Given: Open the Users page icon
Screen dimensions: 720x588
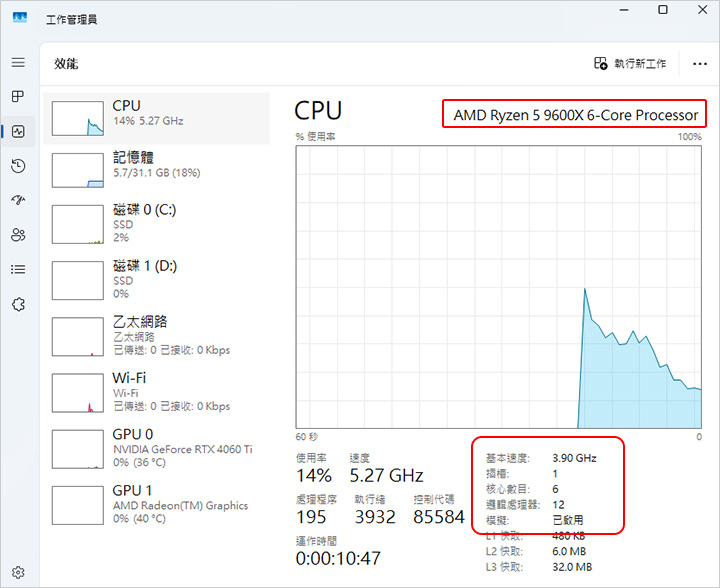Looking at the screenshot, I should click(x=18, y=235).
